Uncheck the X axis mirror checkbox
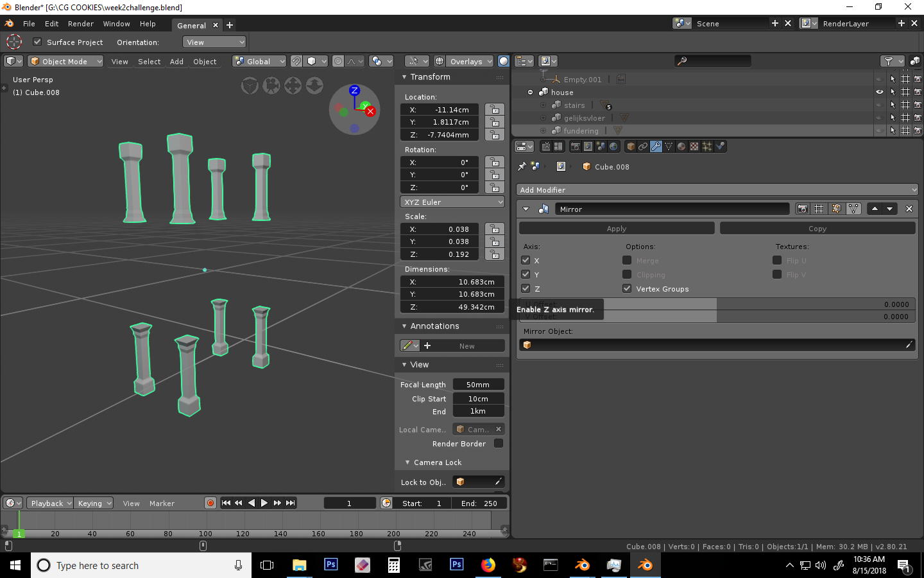 (526, 260)
